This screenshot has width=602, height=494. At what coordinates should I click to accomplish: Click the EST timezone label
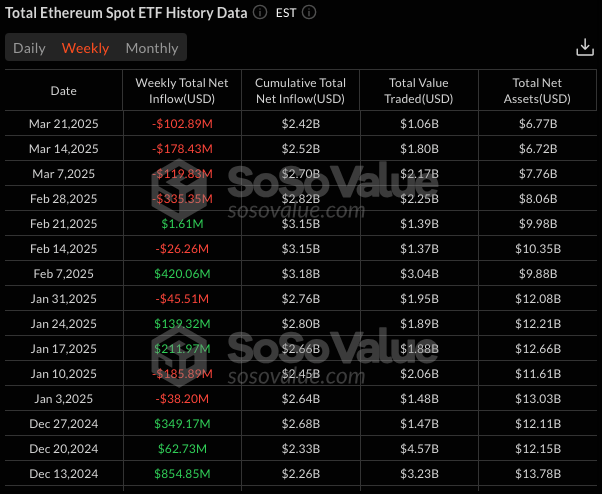coord(286,13)
